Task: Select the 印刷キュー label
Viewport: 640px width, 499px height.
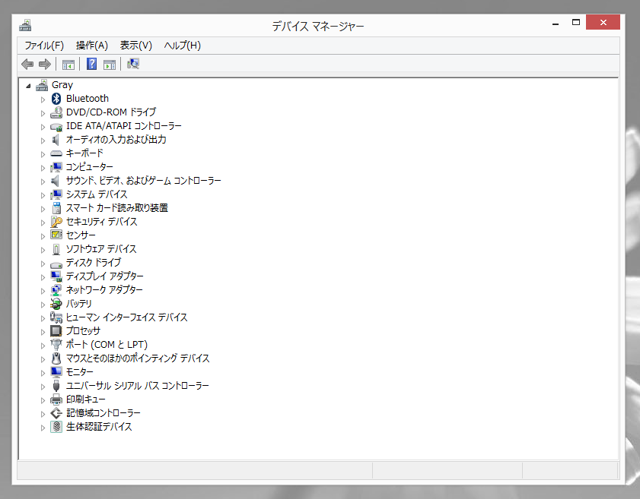Action: (x=85, y=399)
